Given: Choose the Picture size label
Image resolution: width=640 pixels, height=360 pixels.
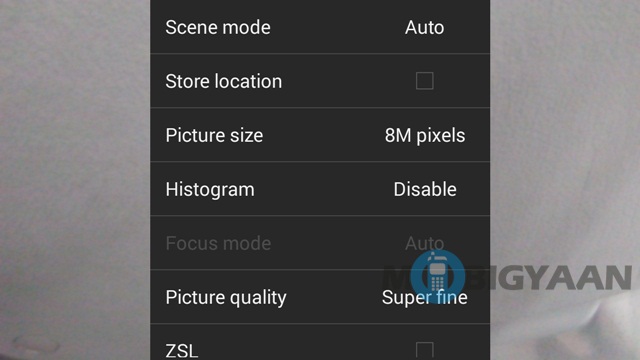Looking at the screenshot, I should point(214,136).
